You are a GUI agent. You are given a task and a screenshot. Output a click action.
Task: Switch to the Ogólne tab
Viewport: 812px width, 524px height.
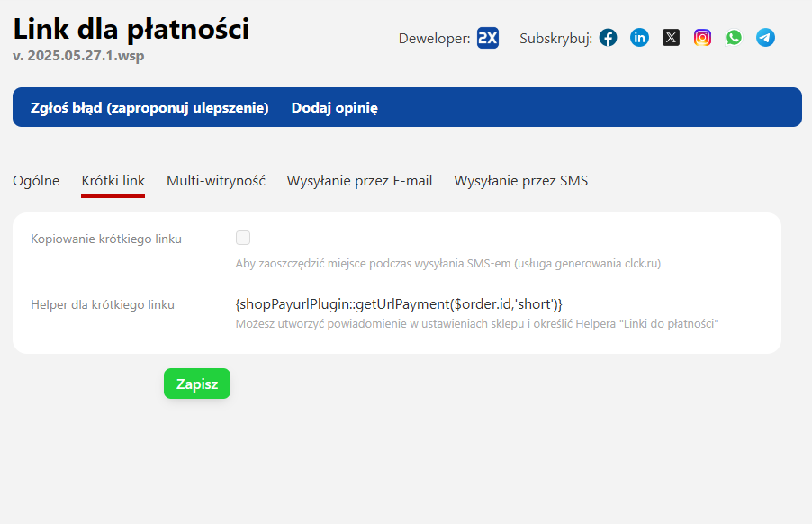36,181
